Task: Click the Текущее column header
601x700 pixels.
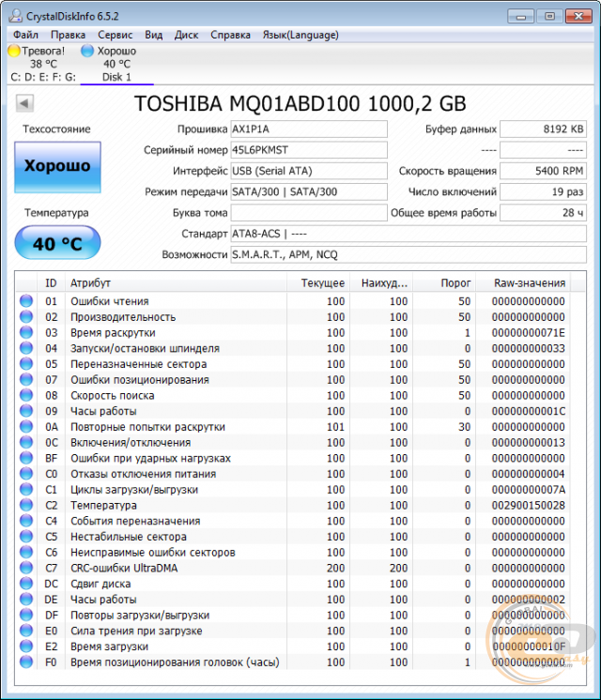Action: pyautogui.click(x=318, y=283)
